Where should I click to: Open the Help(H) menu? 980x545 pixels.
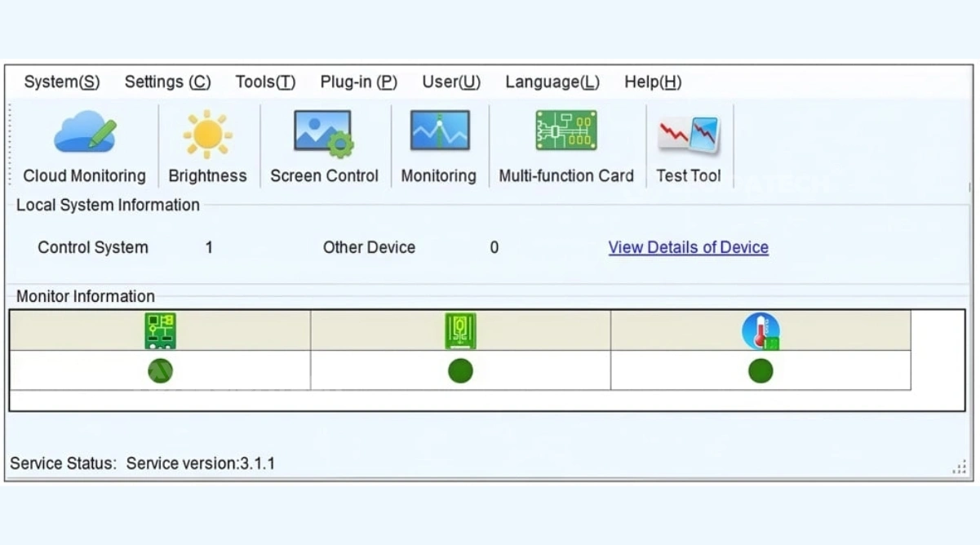(x=653, y=82)
